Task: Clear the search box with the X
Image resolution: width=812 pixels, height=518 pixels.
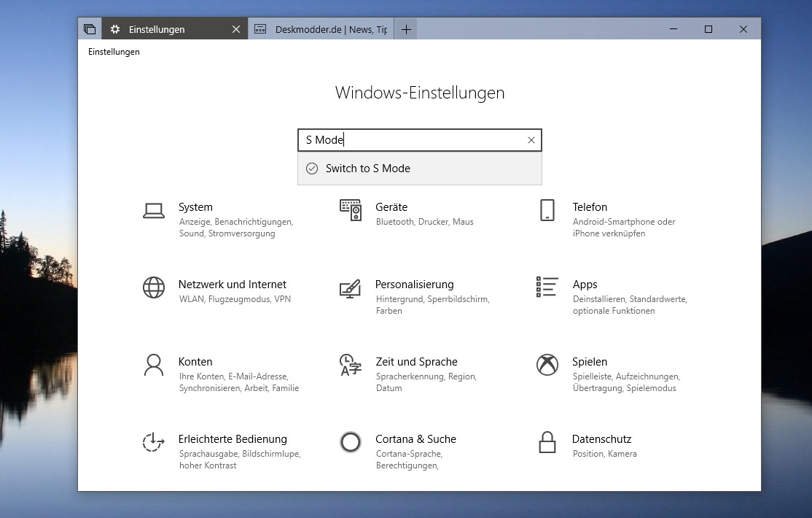Action: (531, 140)
